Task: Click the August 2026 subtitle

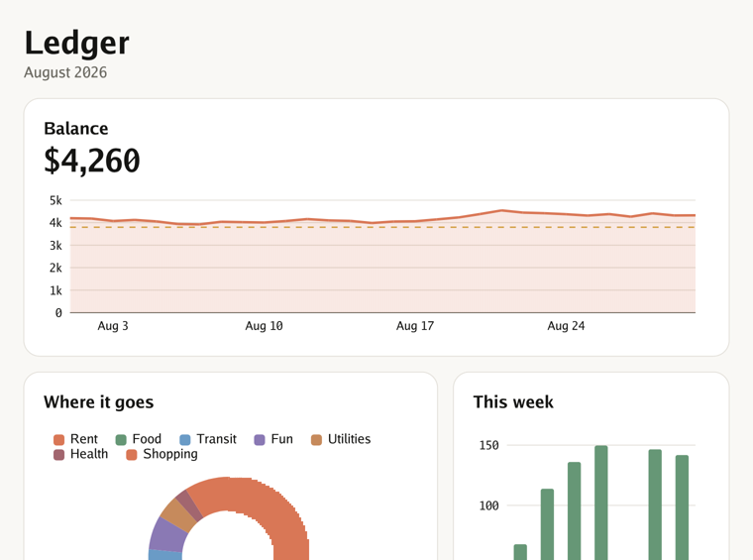Action: pos(65,72)
